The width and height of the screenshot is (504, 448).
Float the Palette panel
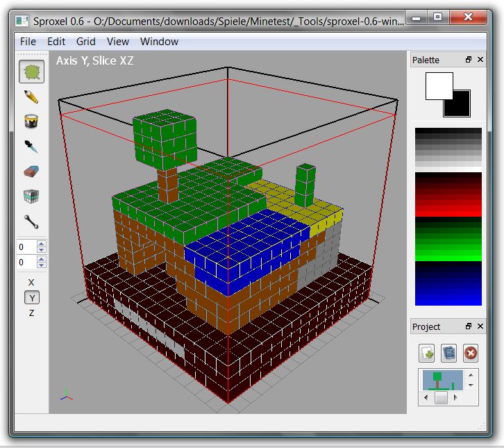tap(469, 60)
